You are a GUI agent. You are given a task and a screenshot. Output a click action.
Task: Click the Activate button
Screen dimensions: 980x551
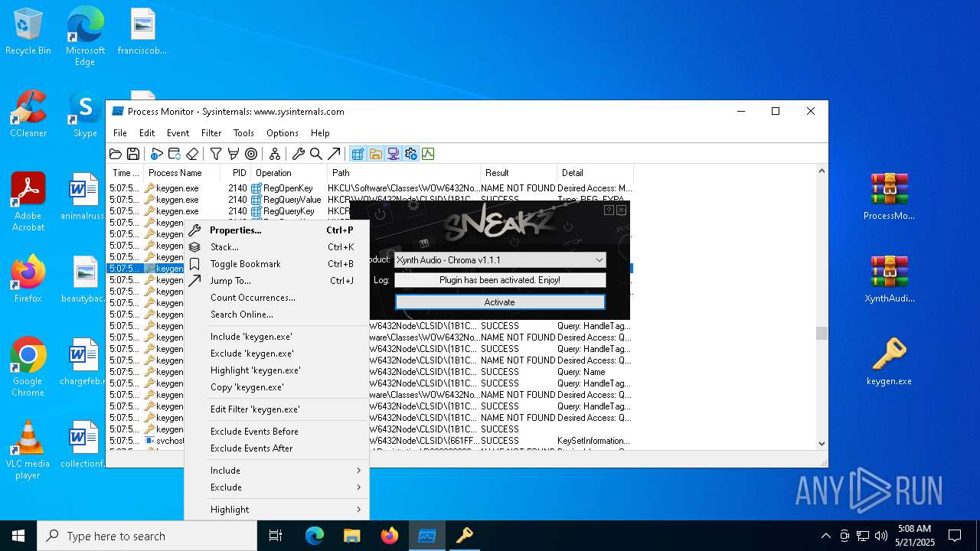click(x=500, y=302)
